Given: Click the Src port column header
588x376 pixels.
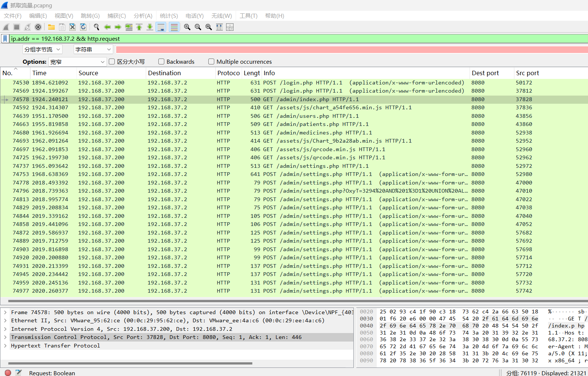Looking at the screenshot, I should (527, 73).
